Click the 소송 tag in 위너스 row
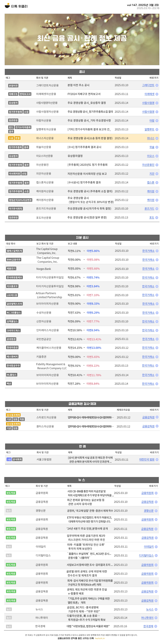This screenshot has width=163, height=644. coord(11,138)
